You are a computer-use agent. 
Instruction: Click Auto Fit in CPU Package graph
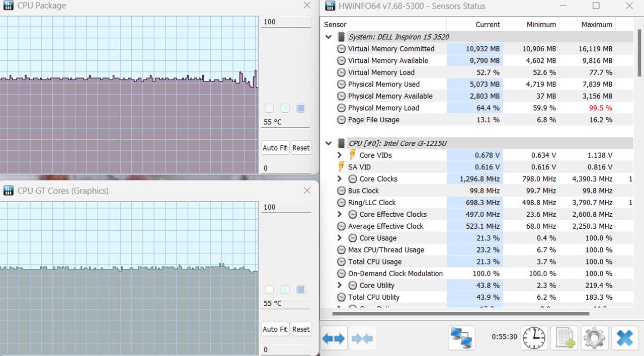pyautogui.click(x=275, y=148)
